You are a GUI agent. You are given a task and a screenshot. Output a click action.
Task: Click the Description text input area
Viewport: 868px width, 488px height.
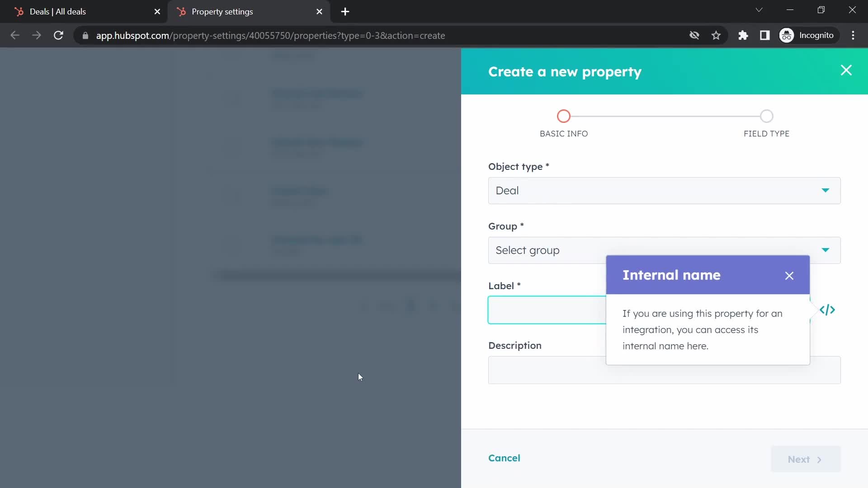point(663,370)
